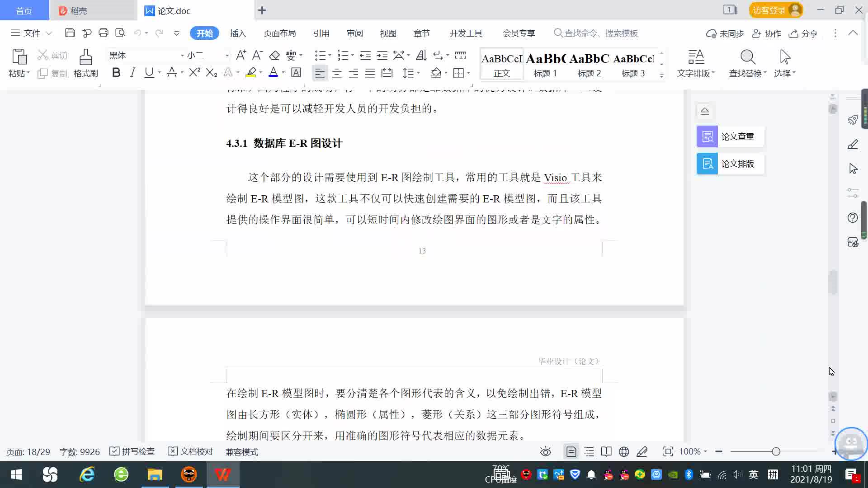Open the 页面布局 ribbon tab
Image resolution: width=868 pixels, height=488 pixels.
[x=279, y=33]
